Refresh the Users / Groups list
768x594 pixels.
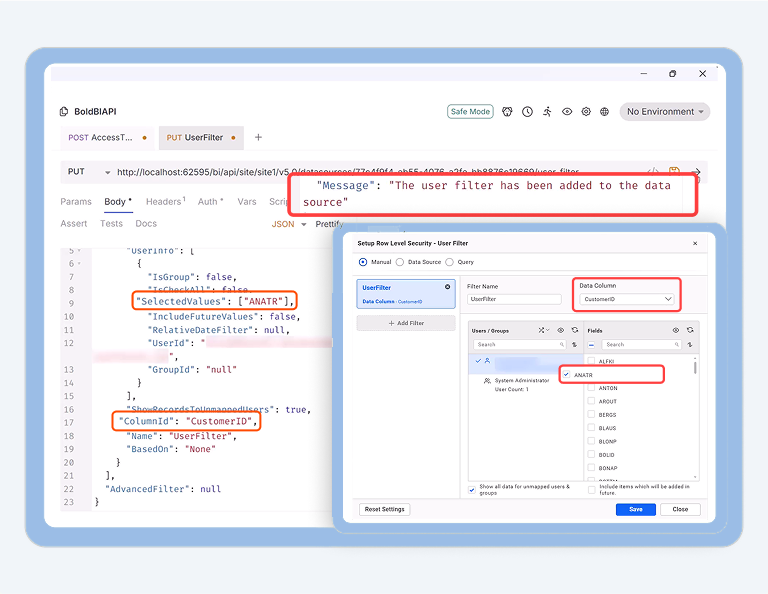pos(575,330)
